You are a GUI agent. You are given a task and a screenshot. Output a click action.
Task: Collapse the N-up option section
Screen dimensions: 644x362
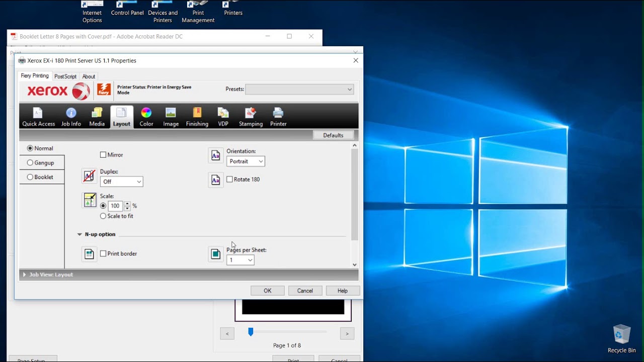click(79, 234)
